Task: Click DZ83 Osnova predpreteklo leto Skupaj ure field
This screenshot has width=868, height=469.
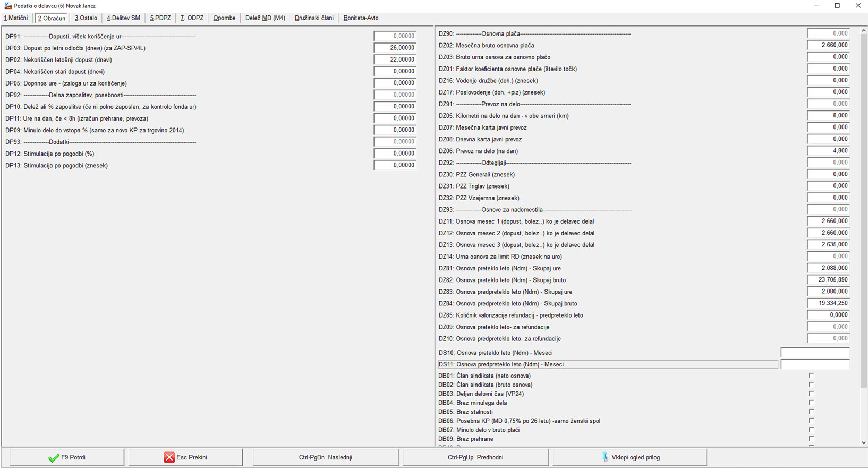Action: pos(828,291)
